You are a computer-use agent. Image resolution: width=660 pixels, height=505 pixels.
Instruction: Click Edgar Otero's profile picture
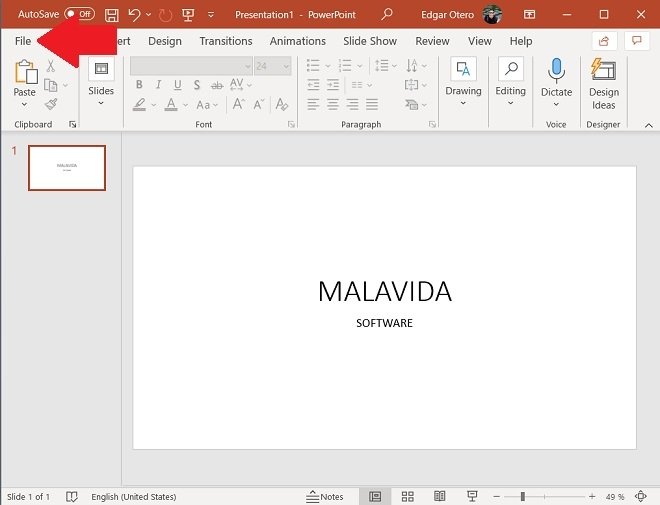(x=492, y=15)
